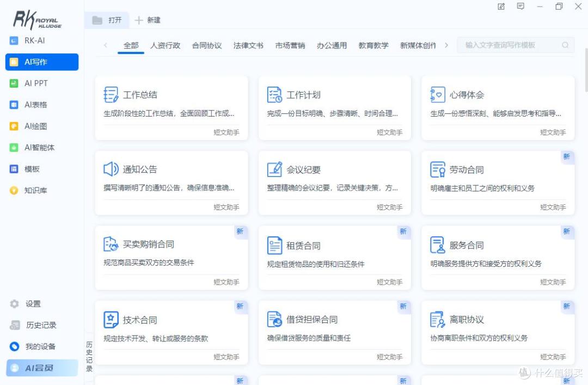Click the 劳动合同 template icon
This screenshot has width=588, height=385.
tap(438, 169)
